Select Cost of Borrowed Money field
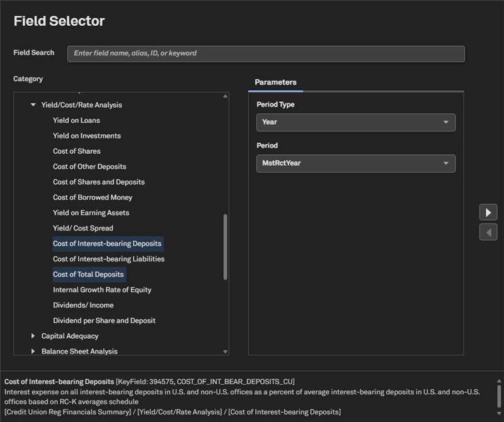The width and height of the screenshot is (504, 422). [x=93, y=198]
